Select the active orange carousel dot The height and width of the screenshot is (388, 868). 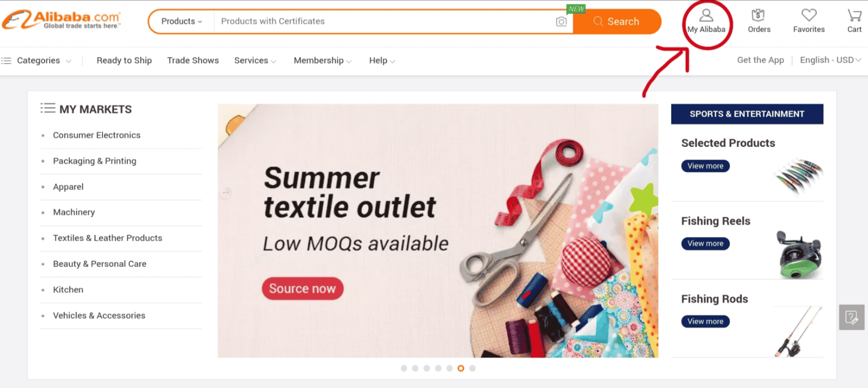point(461,368)
